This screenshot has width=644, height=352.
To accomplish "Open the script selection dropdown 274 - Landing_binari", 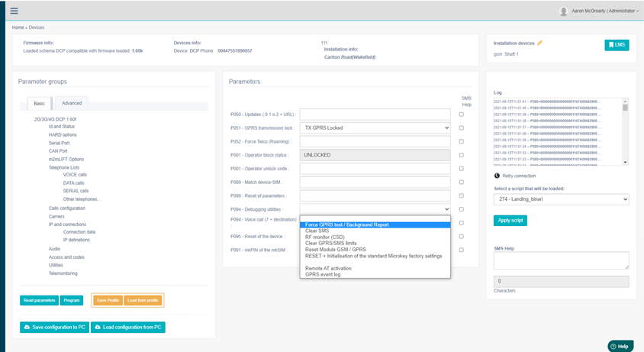I will coord(561,199).
